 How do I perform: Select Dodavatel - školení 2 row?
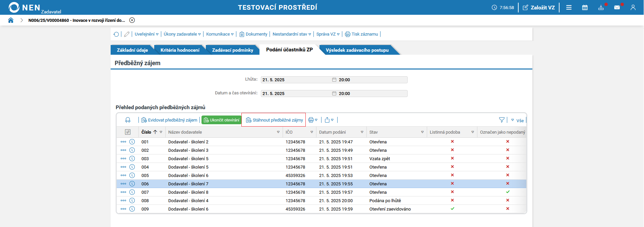(x=321, y=142)
